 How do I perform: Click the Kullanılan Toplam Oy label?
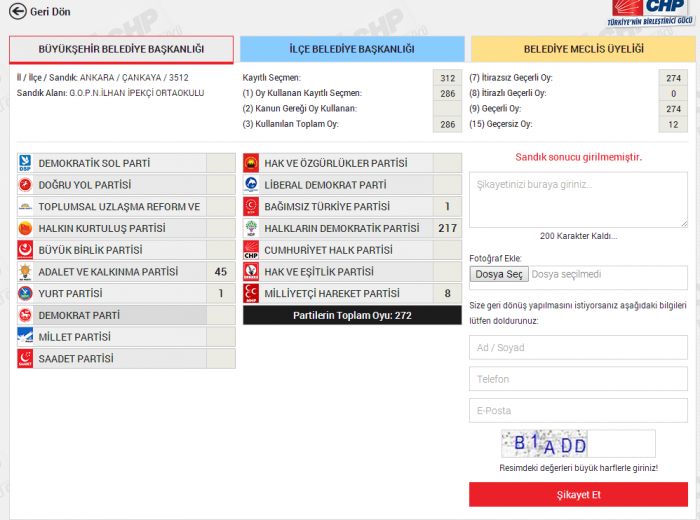(x=291, y=124)
